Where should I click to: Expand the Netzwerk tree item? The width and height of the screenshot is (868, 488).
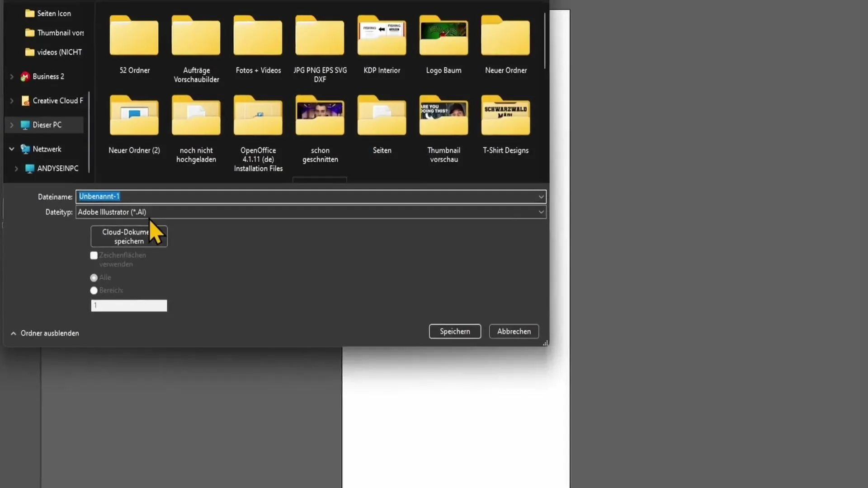click(x=11, y=148)
